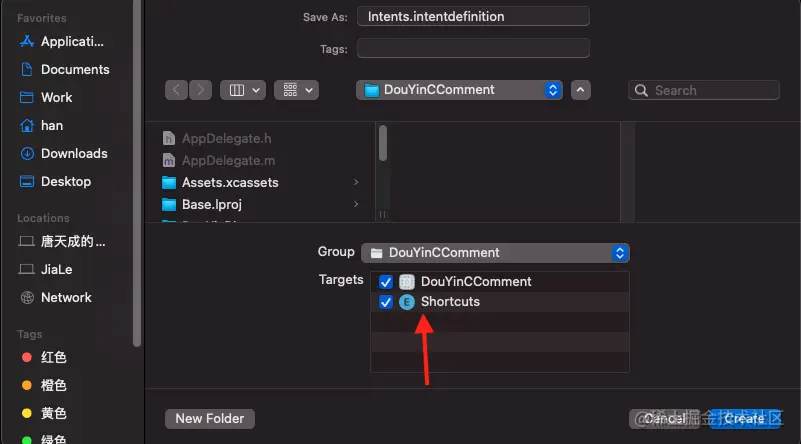Uncheck the DouYinCComment target checkbox
The width and height of the screenshot is (801, 444).
pos(386,282)
